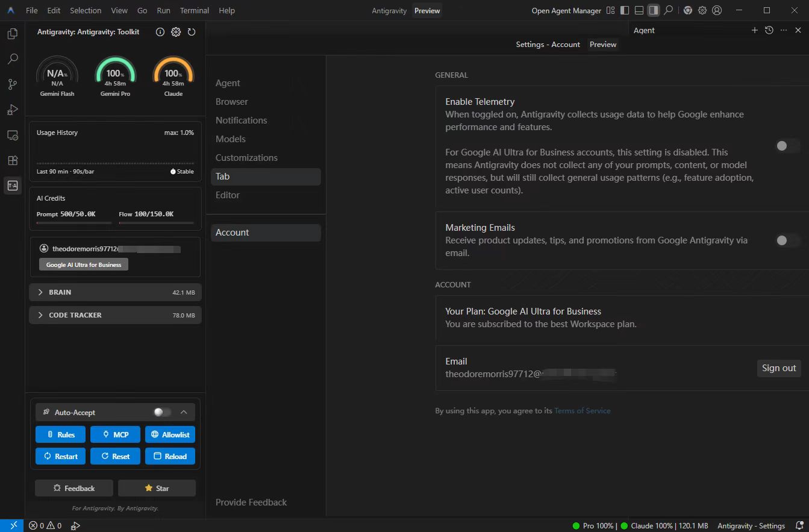Open Agent conversation history icon
The width and height of the screenshot is (809, 532).
pyautogui.click(x=769, y=30)
